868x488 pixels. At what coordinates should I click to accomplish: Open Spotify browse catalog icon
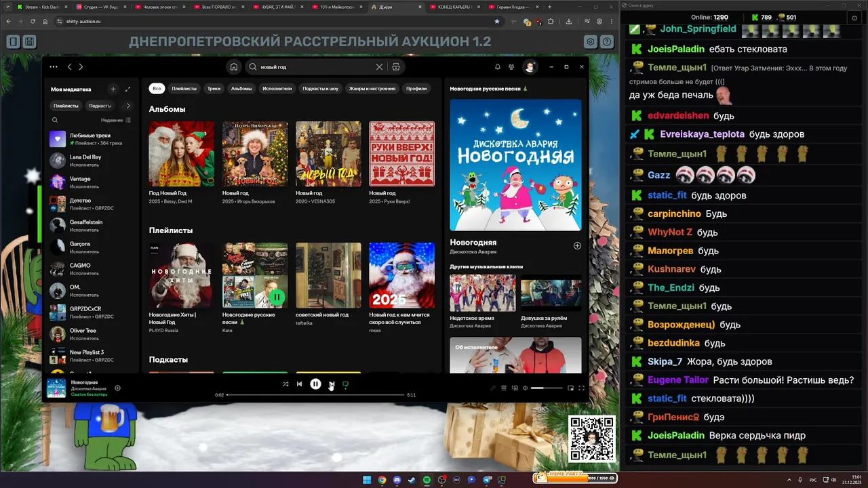click(396, 67)
